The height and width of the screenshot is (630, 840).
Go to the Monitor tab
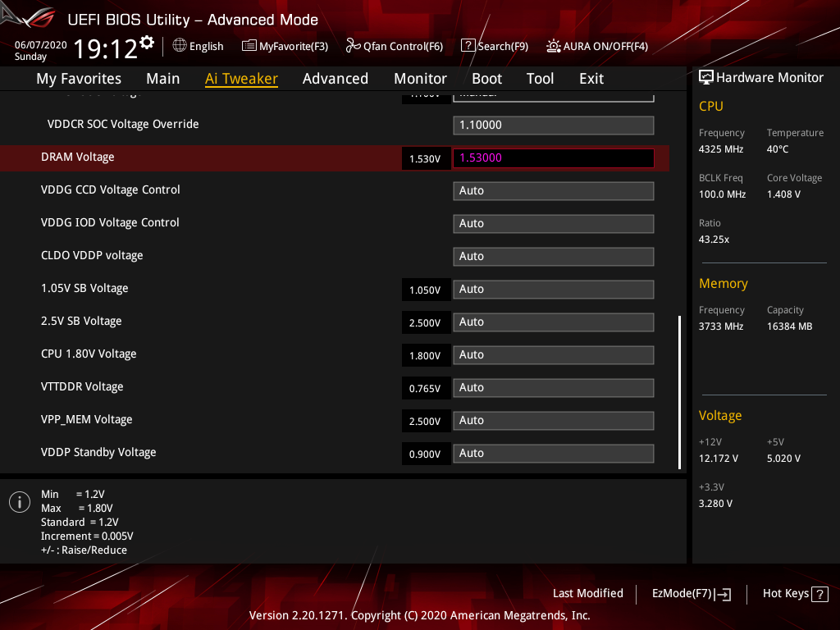(x=420, y=79)
